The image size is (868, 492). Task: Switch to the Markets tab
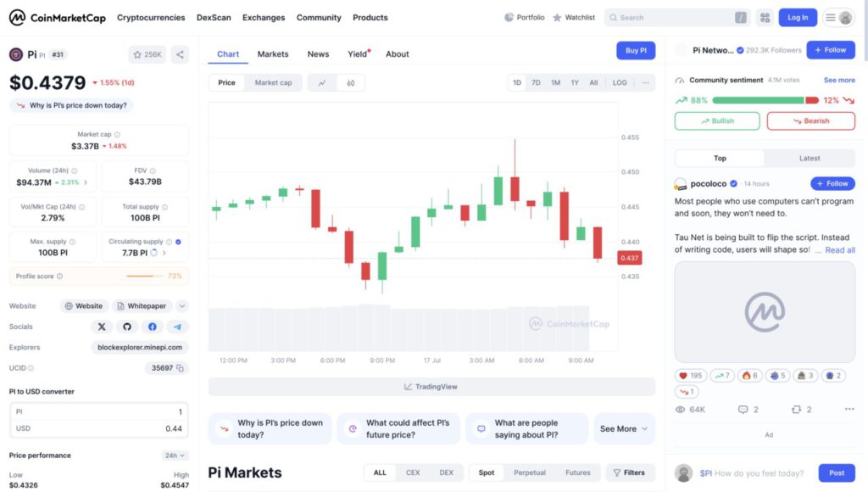point(273,53)
